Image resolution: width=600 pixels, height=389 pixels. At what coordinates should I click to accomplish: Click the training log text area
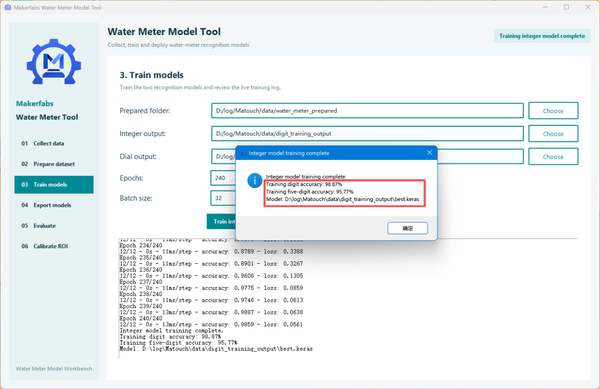[348, 298]
